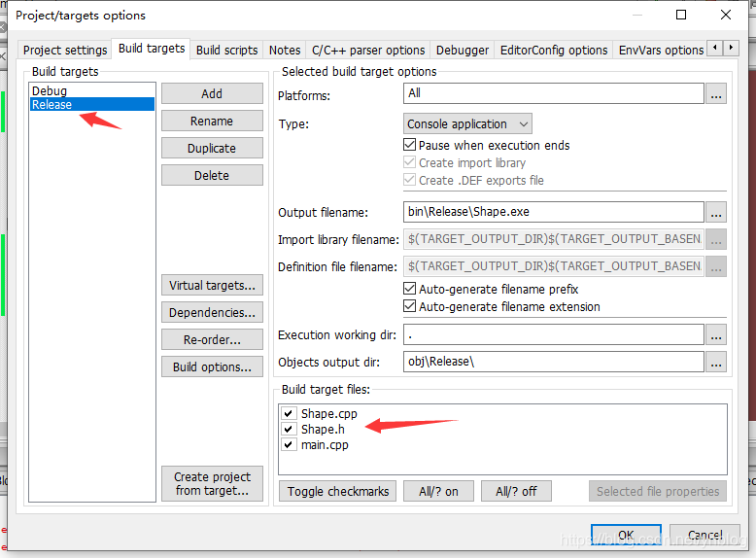Click the All/? on button
Image resolution: width=756 pixels, height=558 pixels.
point(438,491)
